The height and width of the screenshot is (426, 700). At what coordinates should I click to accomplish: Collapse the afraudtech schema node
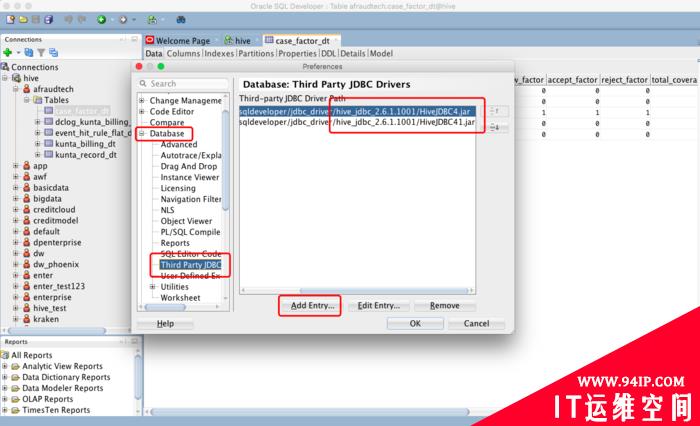16,89
